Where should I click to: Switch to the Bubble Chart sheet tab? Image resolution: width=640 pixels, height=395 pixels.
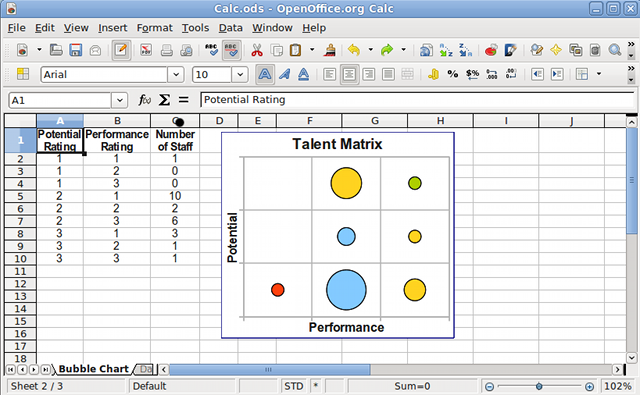click(x=94, y=369)
